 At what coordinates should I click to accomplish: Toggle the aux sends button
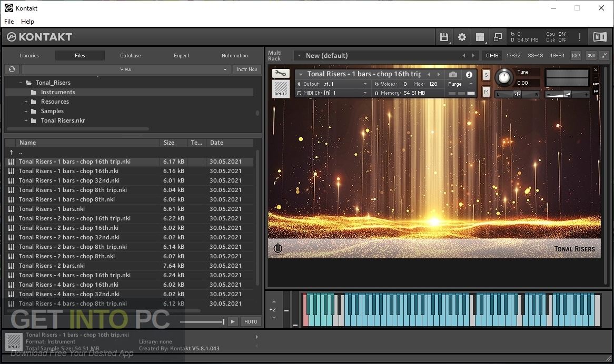591,56
